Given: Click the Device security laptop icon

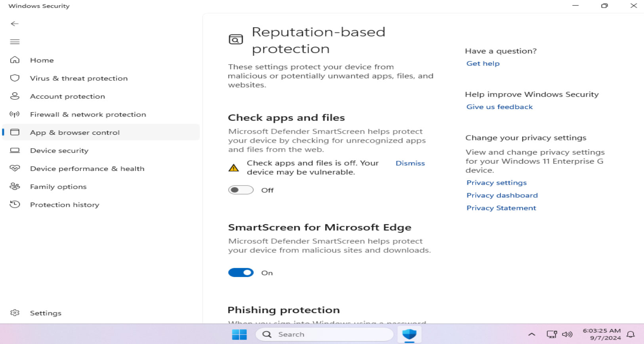Looking at the screenshot, I should [x=15, y=150].
